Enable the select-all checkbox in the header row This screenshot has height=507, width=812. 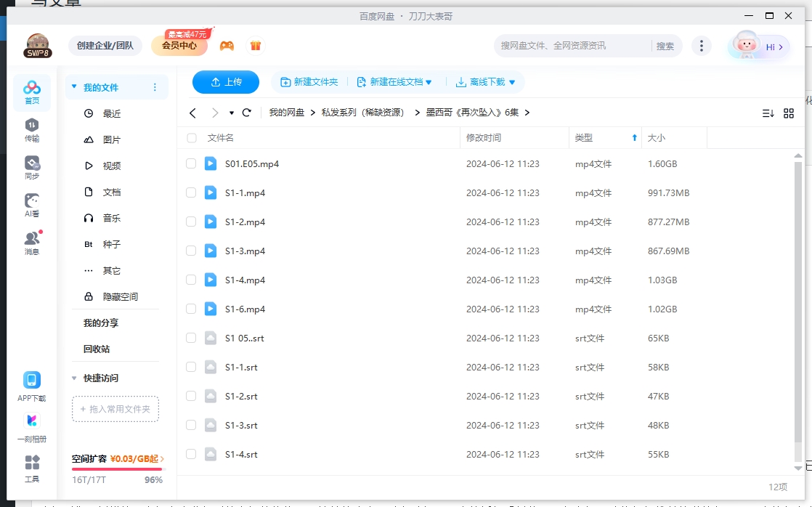point(191,137)
